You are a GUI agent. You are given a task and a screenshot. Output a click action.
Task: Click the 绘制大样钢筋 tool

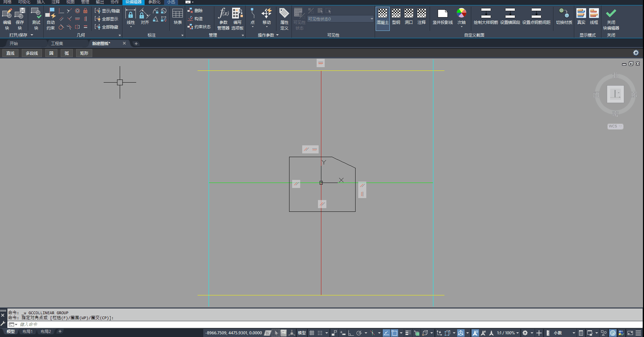click(486, 16)
